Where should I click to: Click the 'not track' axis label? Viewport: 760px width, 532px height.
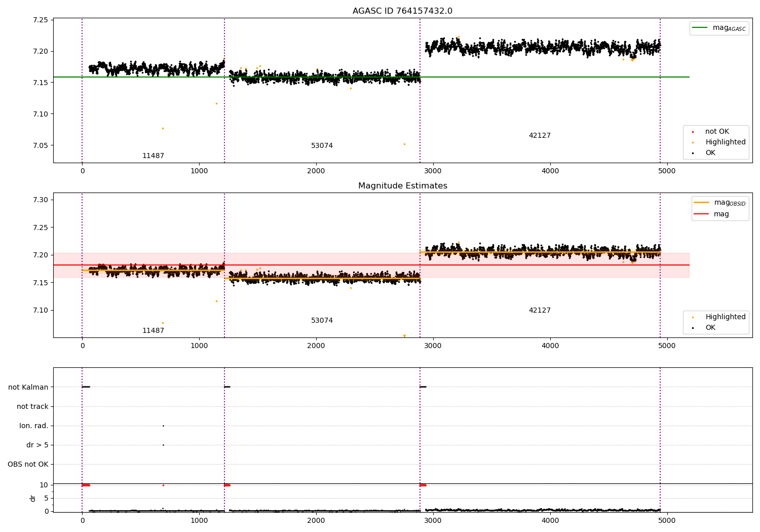pyautogui.click(x=32, y=407)
